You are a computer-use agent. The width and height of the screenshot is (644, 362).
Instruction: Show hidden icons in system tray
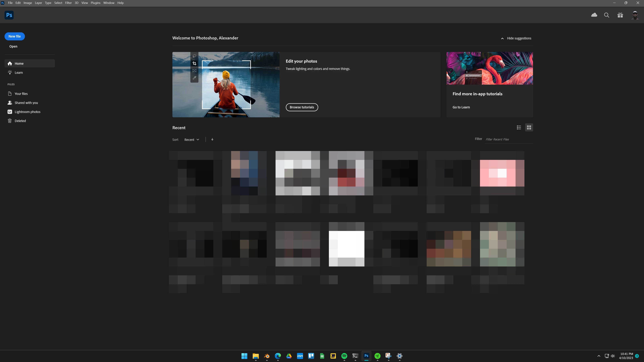(x=599, y=356)
